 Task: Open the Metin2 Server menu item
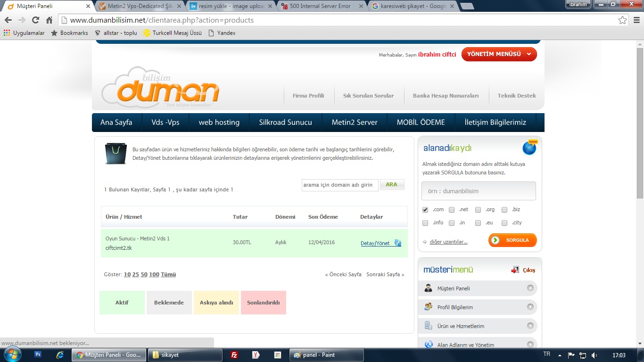coord(355,122)
